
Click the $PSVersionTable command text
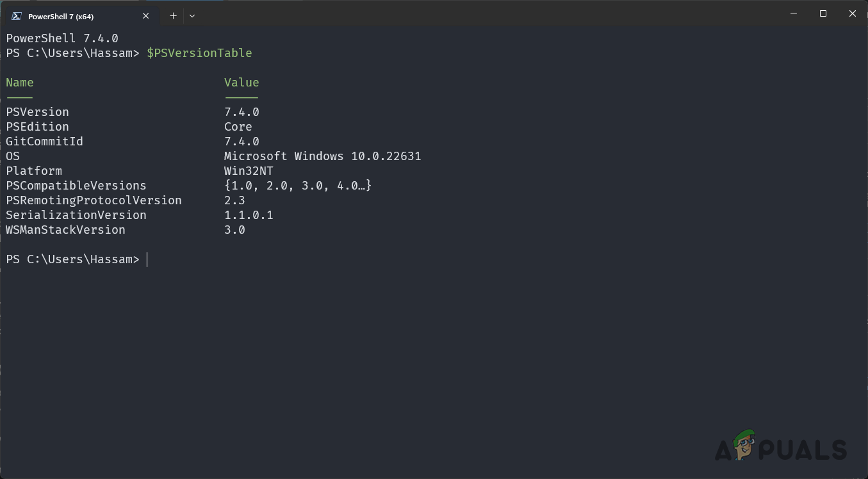(x=199, y=53)
